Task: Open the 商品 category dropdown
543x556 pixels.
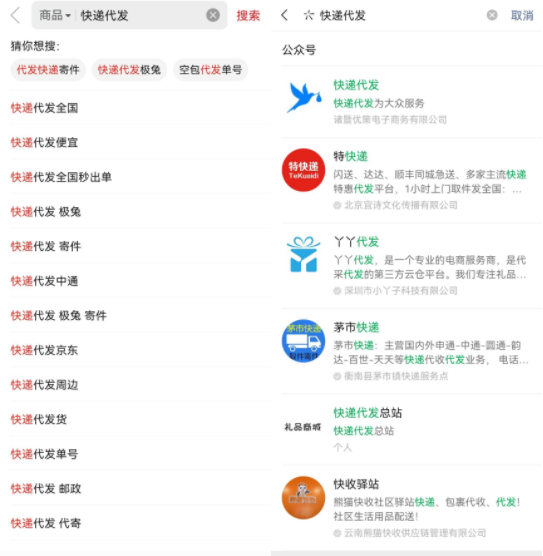Action: 55,15
